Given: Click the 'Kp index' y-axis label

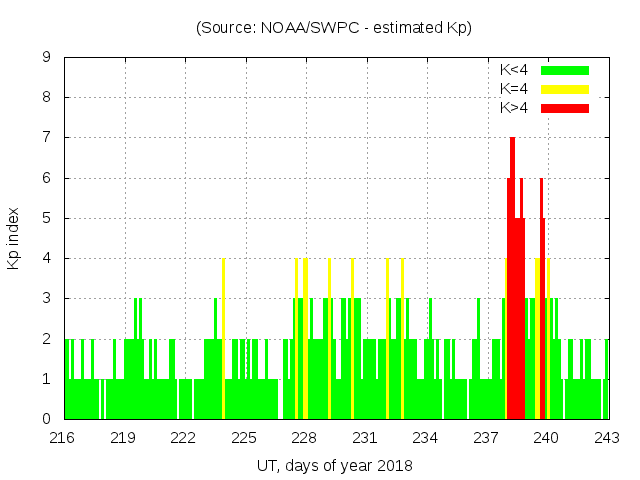Looking at the screenshot, I should click(14, 238).
